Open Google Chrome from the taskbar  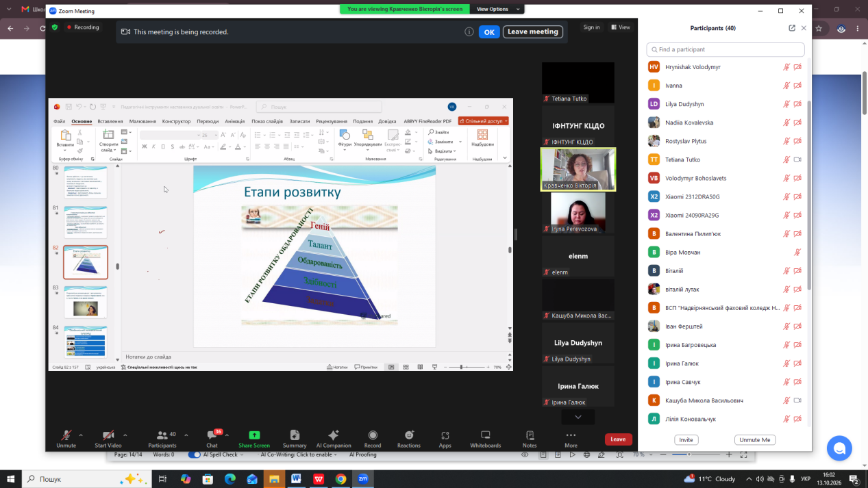340,479
